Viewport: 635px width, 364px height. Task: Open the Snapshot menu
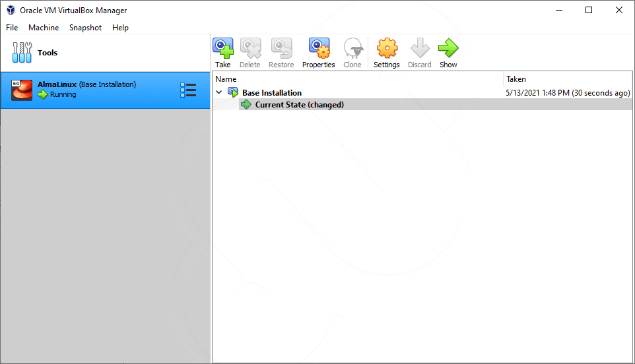[x=85, y=28]
